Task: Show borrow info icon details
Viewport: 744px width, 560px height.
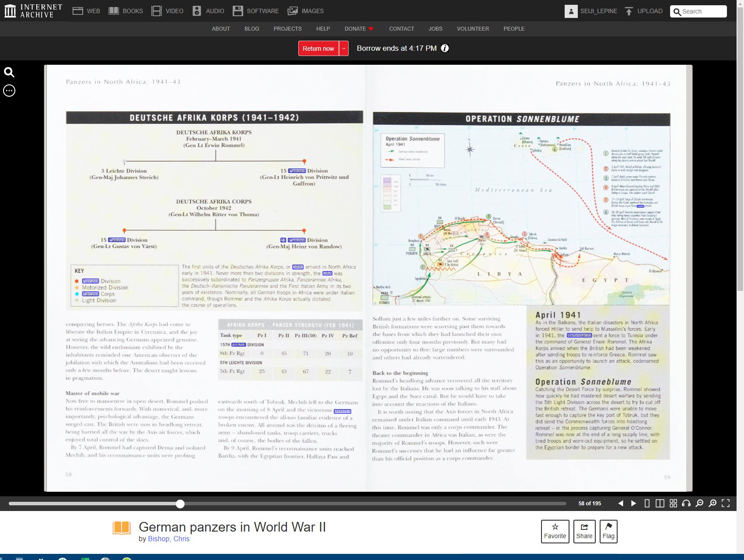Action: 445,48
